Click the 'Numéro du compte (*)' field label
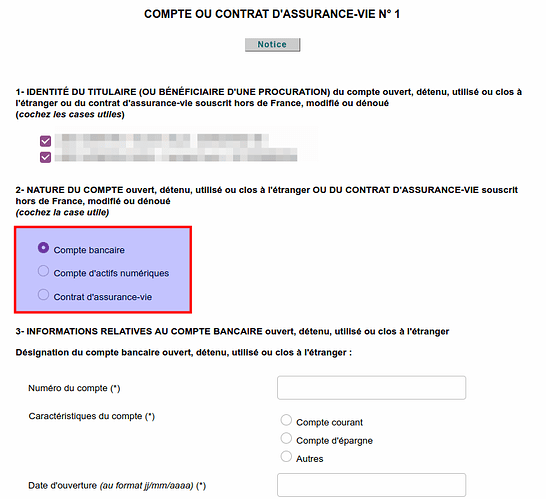 coord(74,388)
